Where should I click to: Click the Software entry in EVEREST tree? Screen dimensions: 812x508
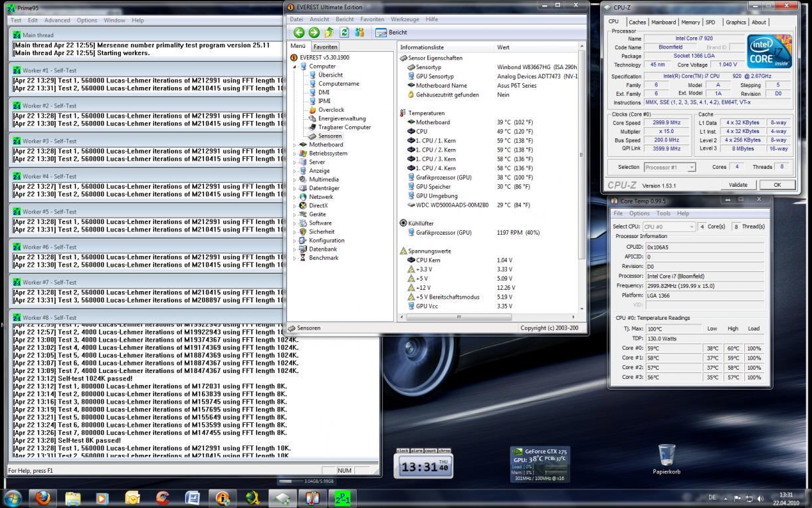coord(320,223)
